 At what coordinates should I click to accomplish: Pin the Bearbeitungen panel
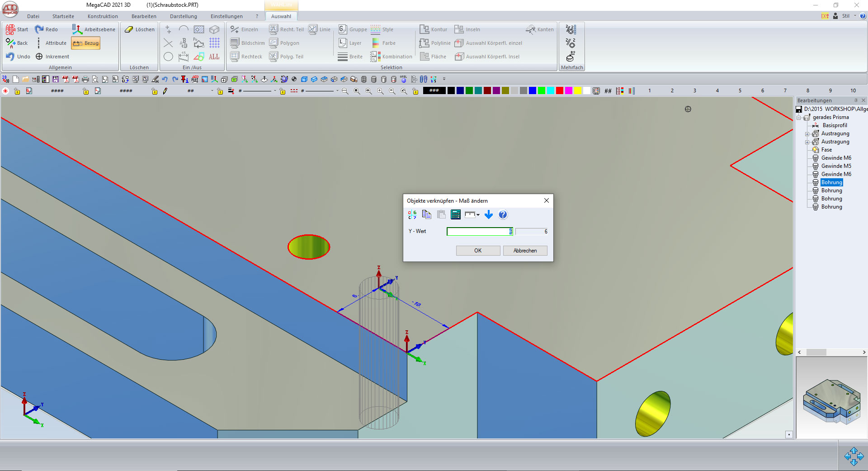tap(856, 100)
